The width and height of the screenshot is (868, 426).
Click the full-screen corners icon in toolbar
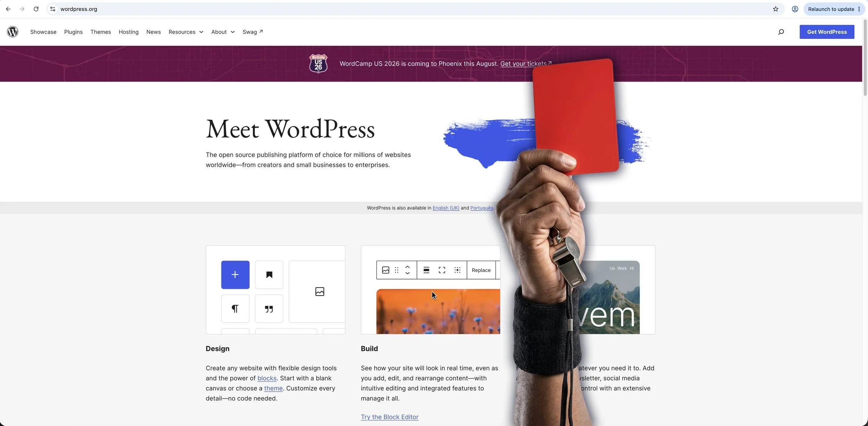pos(442,270)
